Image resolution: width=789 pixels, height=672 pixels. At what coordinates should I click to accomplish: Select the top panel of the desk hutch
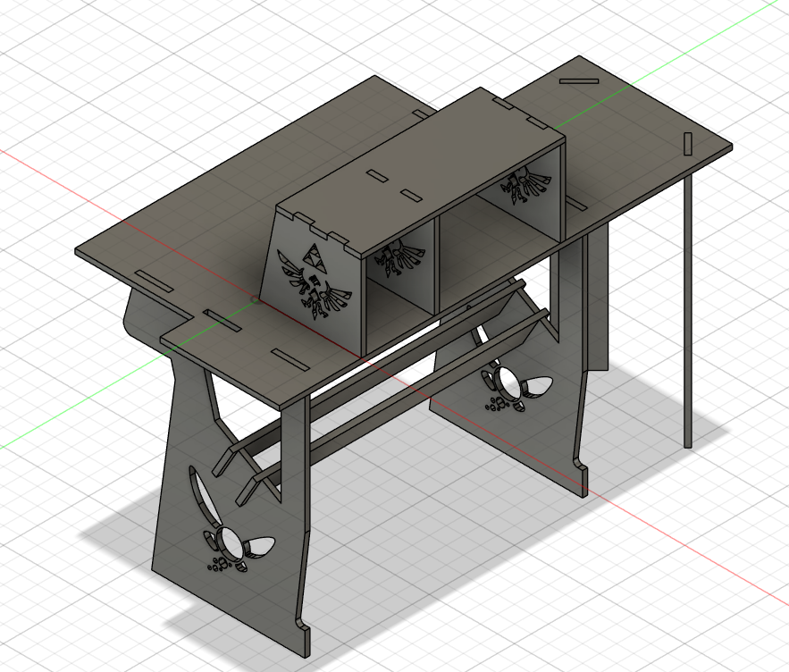420,171
